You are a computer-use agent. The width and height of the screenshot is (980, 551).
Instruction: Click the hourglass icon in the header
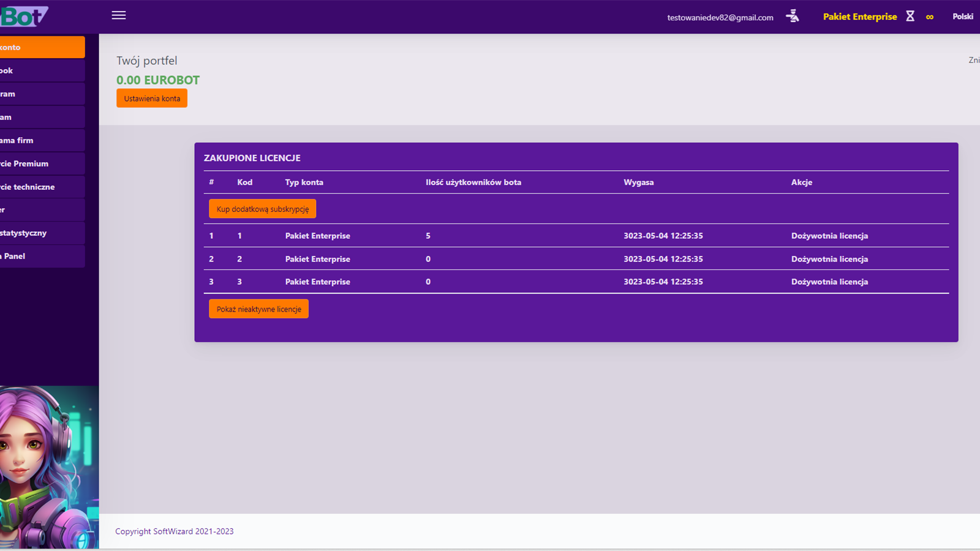click(910, 17)
